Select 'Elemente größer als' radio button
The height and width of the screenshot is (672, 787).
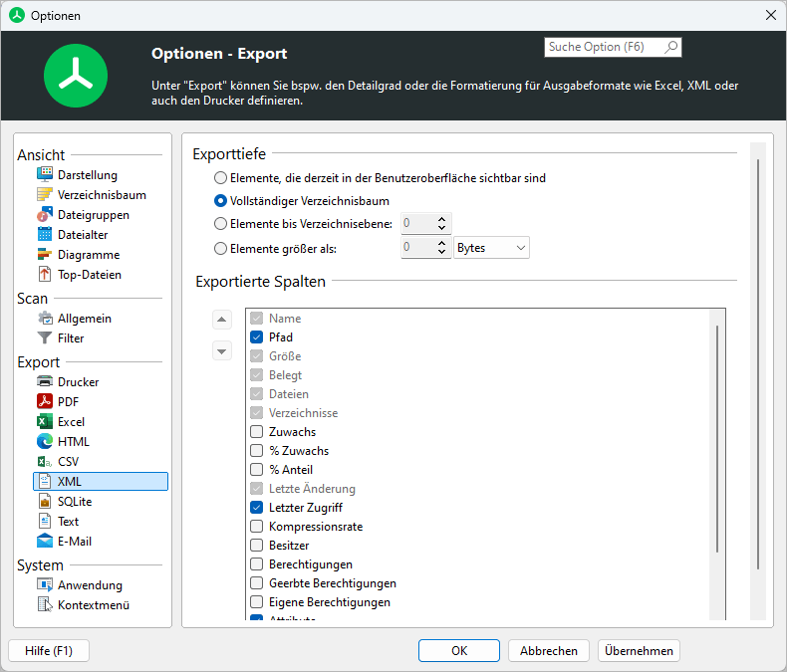tap(220, 248)
